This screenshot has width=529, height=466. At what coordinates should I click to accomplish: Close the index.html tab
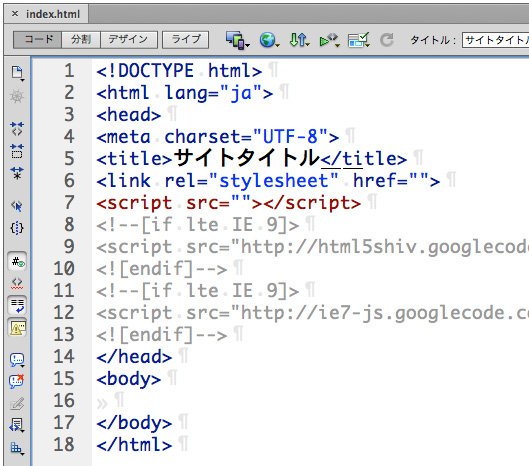tap(15, 13)
